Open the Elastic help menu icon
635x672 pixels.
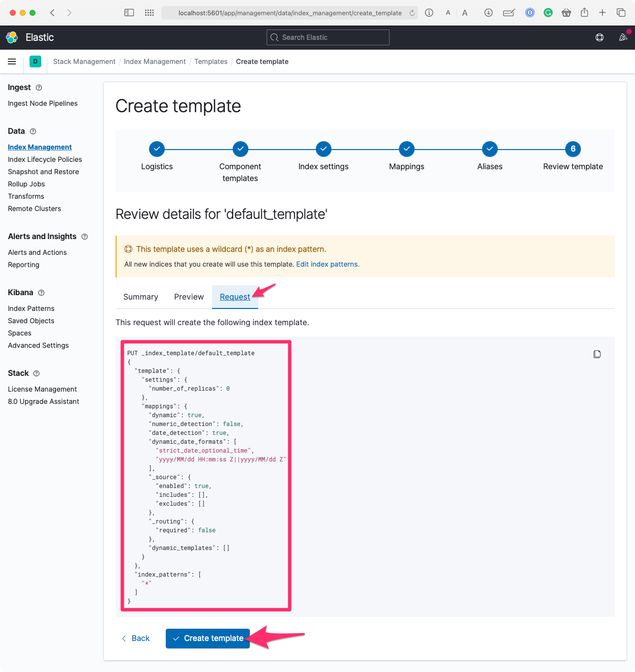click(599, 37)
